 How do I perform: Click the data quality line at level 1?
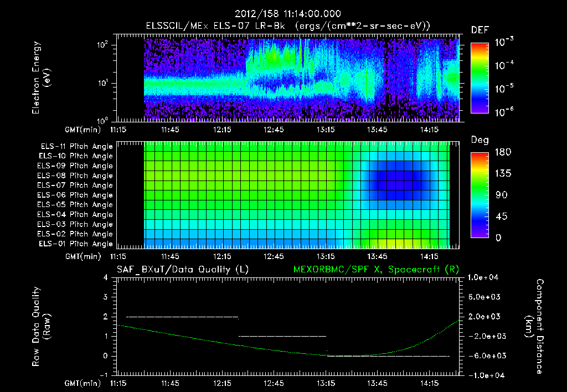point(282,336)
